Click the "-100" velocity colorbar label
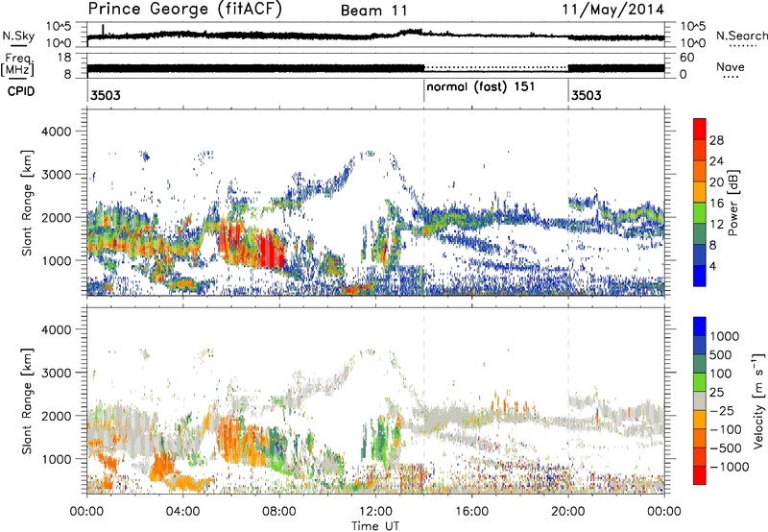The width and height of the screenshot is (768, 532). click(725, 429)
